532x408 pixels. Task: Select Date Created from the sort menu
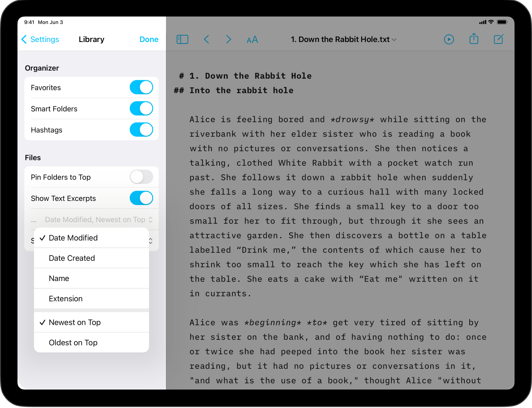point(72,258)
